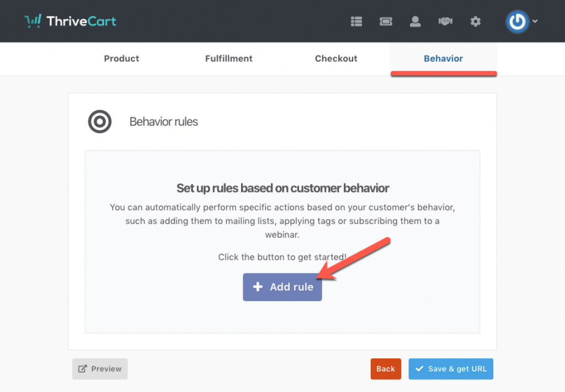Go to the Checkout tab
The width and height of the screenshot is (565, 392).
336,58
